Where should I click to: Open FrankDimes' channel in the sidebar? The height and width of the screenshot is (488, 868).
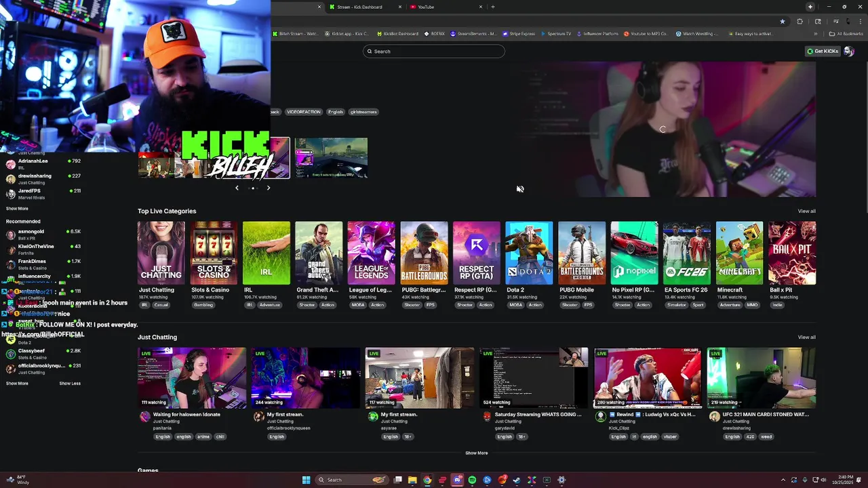(43, 264)
